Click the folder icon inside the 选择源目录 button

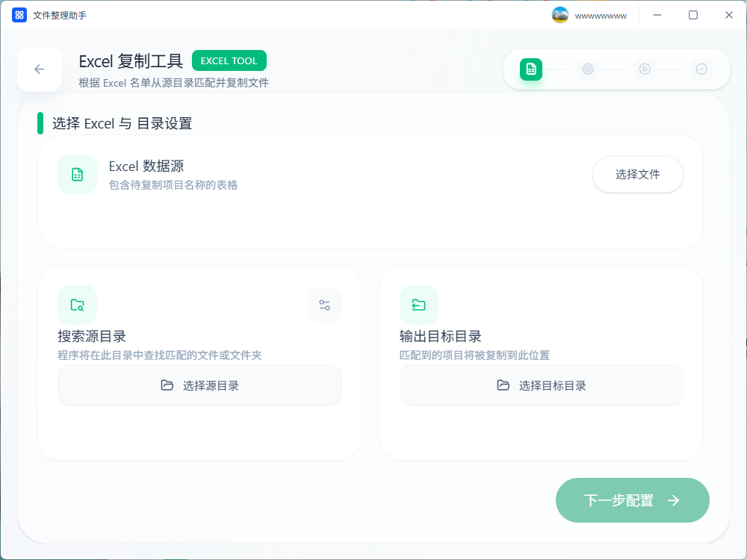[168, 385]
